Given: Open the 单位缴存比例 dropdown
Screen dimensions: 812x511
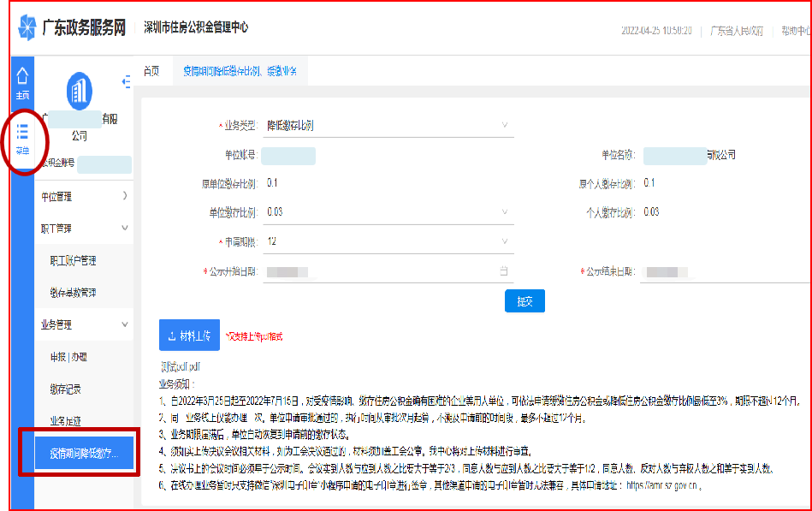Looking at the screenshot, I should [x=388, y=212].
